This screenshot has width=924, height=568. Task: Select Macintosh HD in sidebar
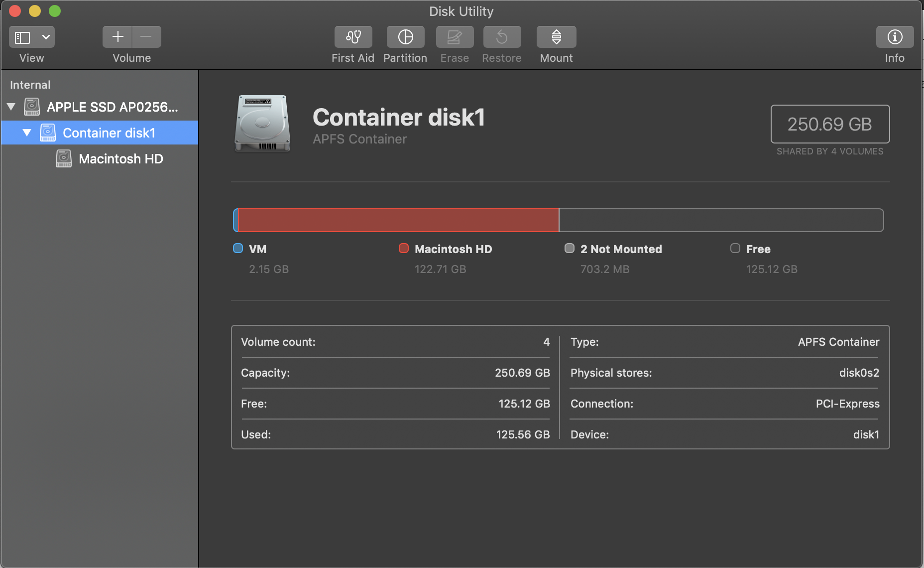[x=120, y=159]
